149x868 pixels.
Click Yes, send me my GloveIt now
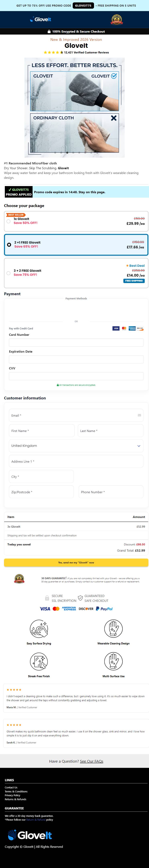tap(76, 562)
